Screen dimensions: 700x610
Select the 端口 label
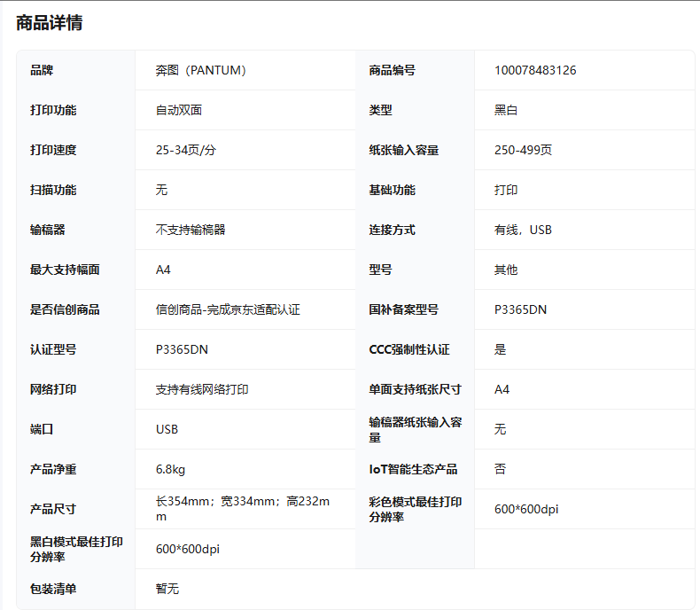pos(42,429)
